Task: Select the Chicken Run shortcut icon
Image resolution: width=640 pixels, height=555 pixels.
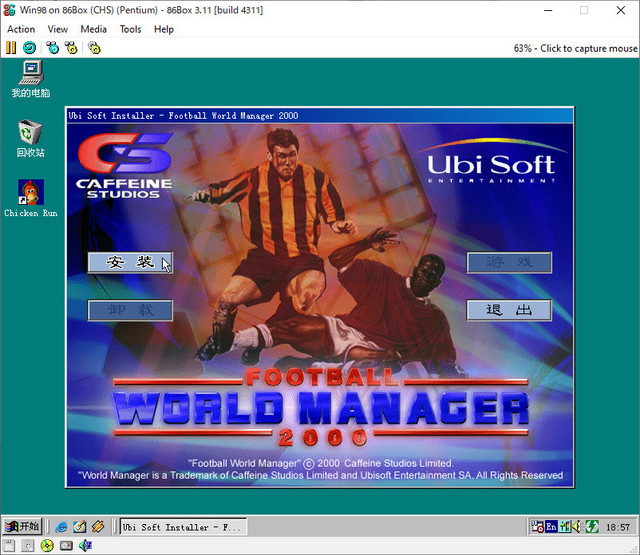Action: [x=31, y=198]
